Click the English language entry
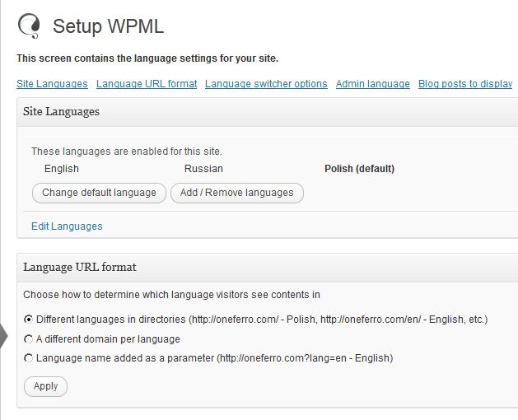 tap(62, 169)
